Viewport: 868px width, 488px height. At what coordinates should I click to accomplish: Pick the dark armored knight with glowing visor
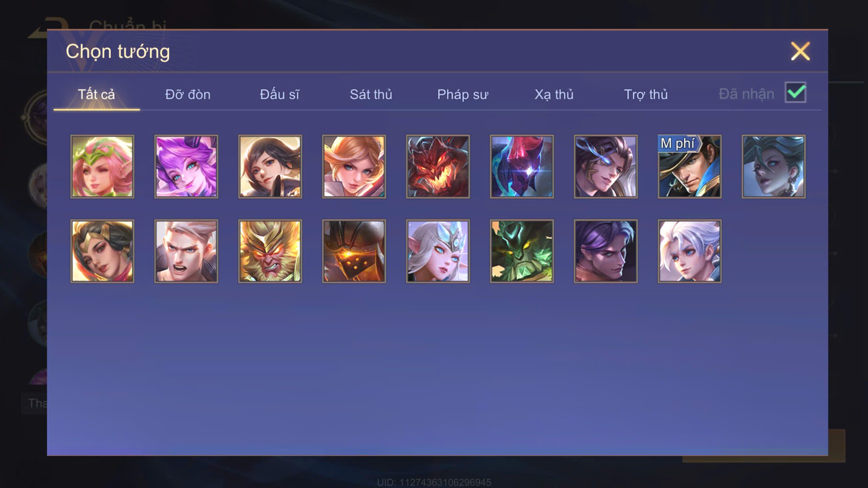(354, 251)
